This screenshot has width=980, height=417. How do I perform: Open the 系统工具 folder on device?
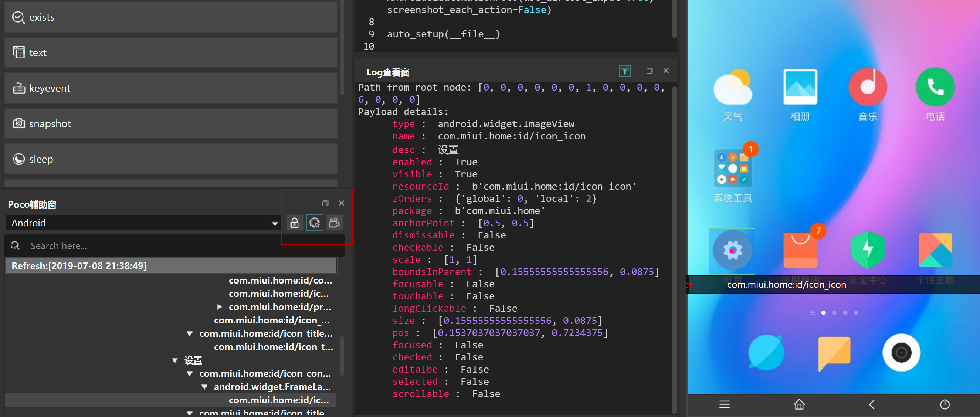732,169
